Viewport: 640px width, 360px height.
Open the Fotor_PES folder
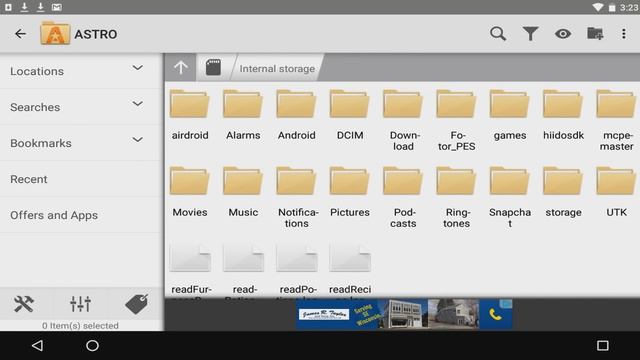click(456, 121)
